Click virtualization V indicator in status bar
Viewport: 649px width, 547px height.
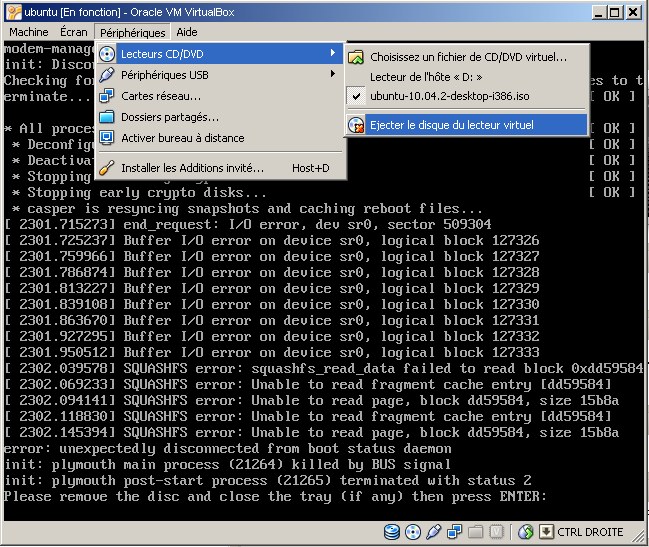point(496,532)
